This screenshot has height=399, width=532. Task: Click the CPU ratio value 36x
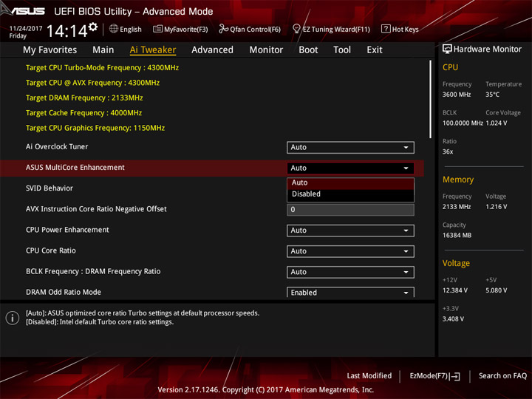[448, 151]
